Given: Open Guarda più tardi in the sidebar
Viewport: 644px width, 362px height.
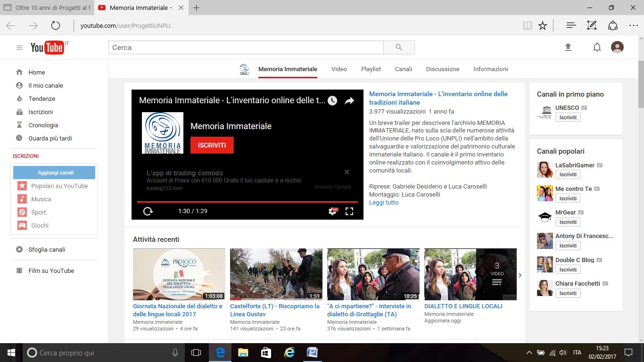Looking at the screenshot, I should [x=50, y=139].
